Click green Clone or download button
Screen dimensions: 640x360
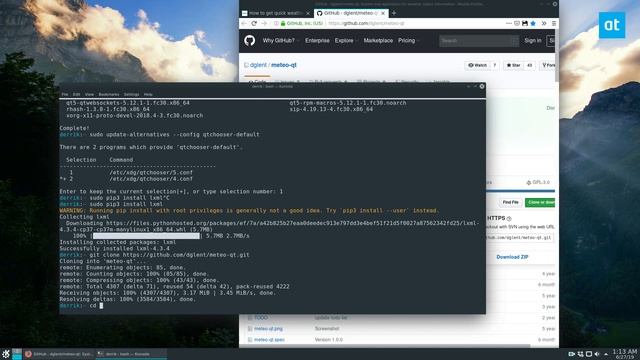click(540, 202)
